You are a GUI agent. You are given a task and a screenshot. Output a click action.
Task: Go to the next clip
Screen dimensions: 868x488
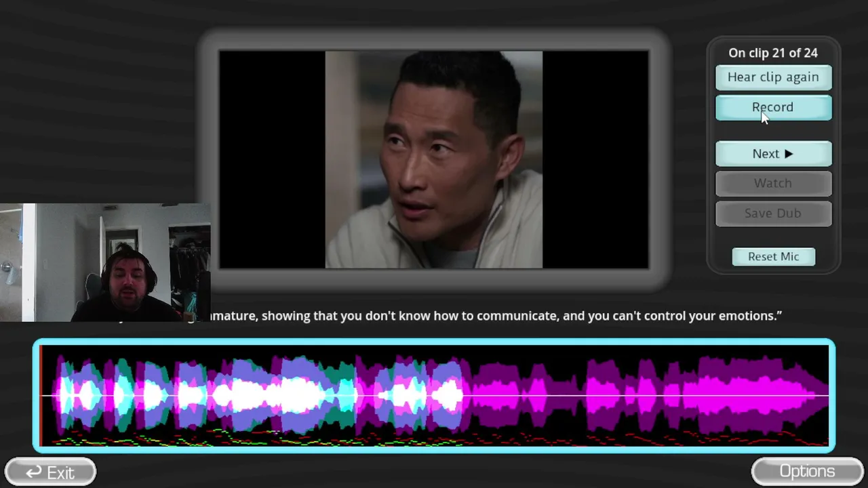(x=773, y=154)
